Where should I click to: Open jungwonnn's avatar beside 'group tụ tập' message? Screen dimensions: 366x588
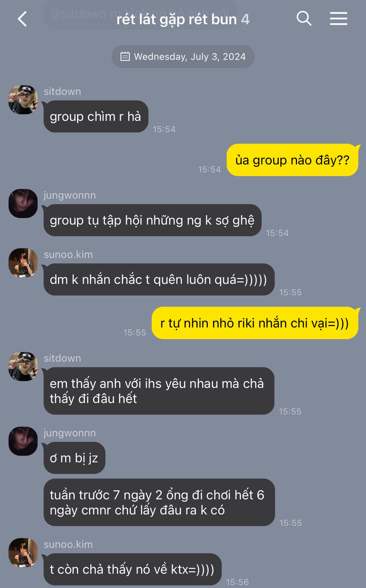pyautogui.click(x=23, y=204)
